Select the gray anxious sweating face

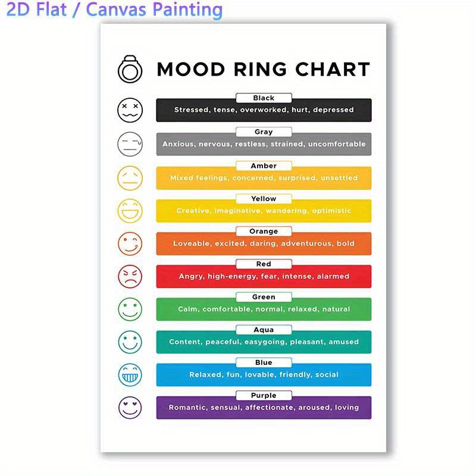(129, 143)
